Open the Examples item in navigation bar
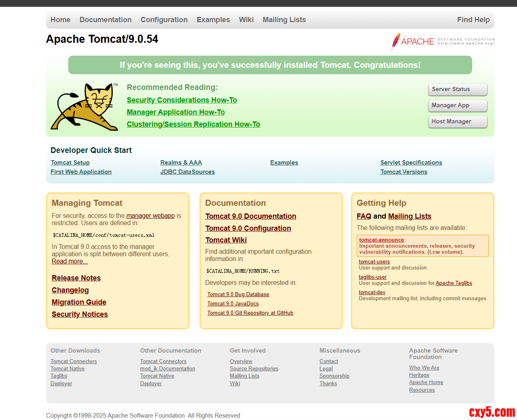 (x=213, y=20)
